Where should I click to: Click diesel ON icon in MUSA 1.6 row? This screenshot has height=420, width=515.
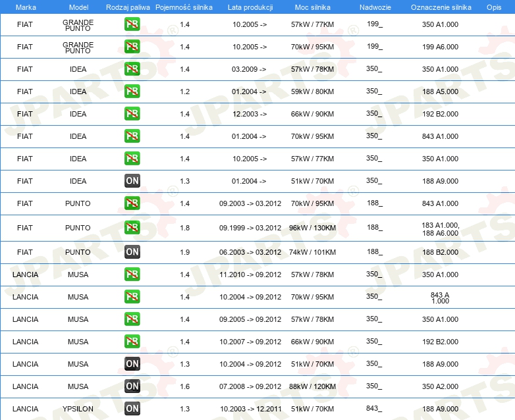(132, 386)
